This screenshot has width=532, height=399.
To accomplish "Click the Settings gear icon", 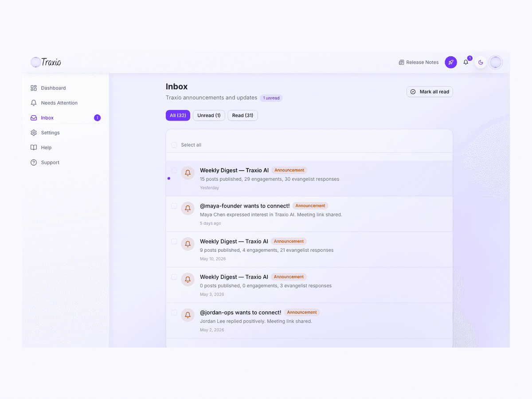I will (x=34, y=133).
